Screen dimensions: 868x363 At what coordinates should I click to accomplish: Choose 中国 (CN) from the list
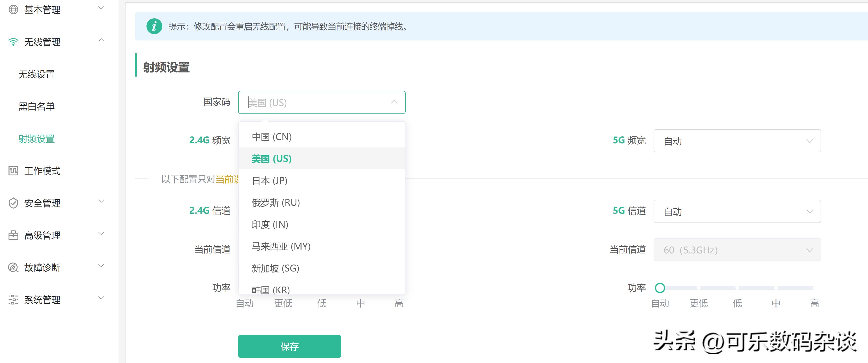(322, 137)
